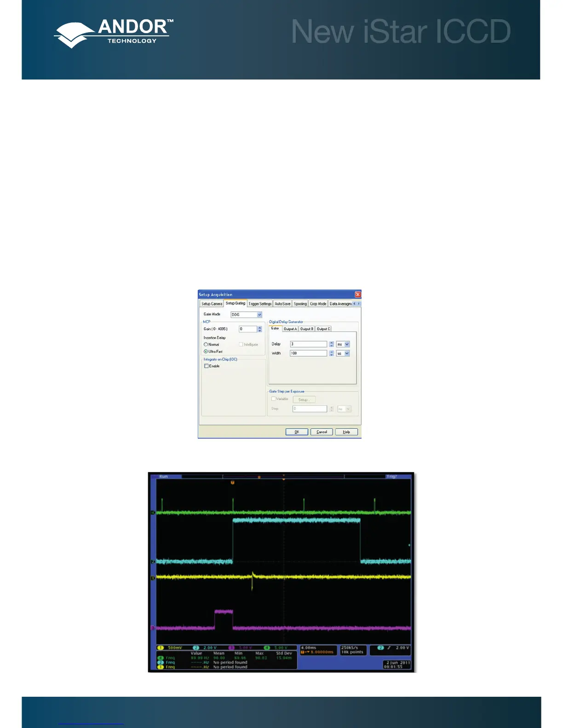The width and height of the screenshot is (563, 728).
Task: Decrease MCP Gain with the down arrow
Action: tap(259, 330)
